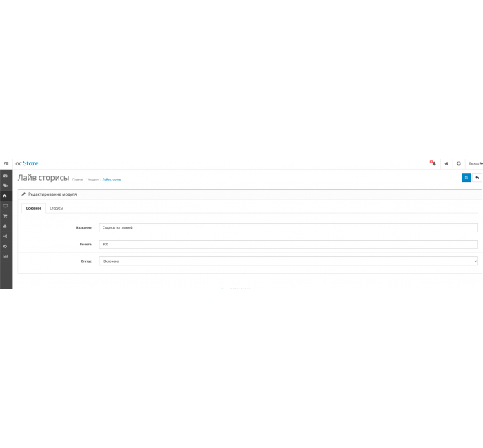Open the Extensions puzzle sidebar icon

point(6,196)
